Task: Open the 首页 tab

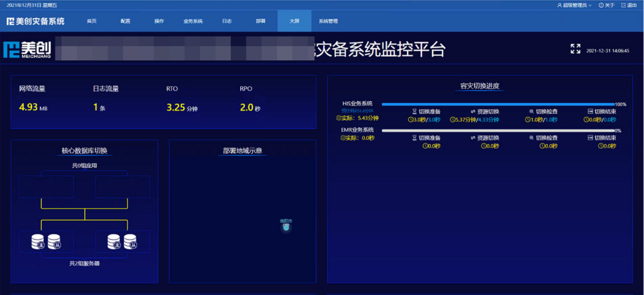Action: [x=91, y=21]
